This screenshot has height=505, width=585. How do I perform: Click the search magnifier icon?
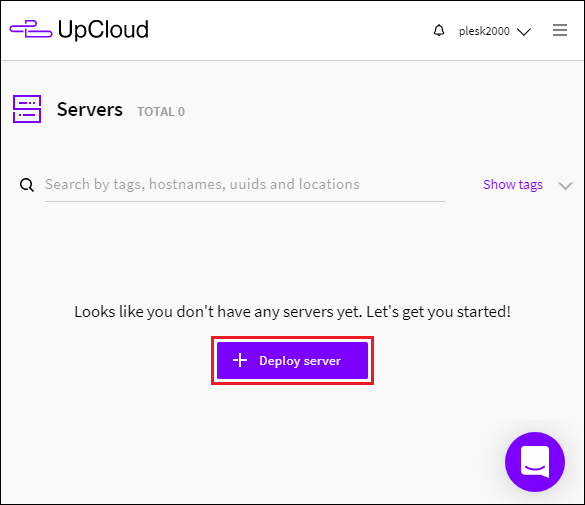[x=27, y=185]
